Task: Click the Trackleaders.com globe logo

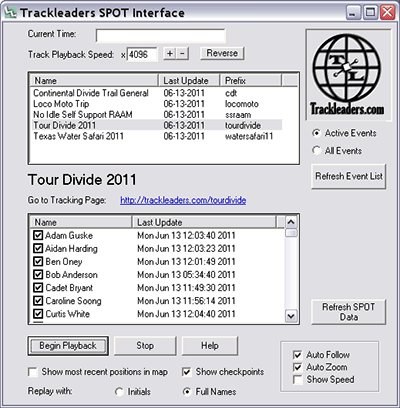Action: coord(348,74)
